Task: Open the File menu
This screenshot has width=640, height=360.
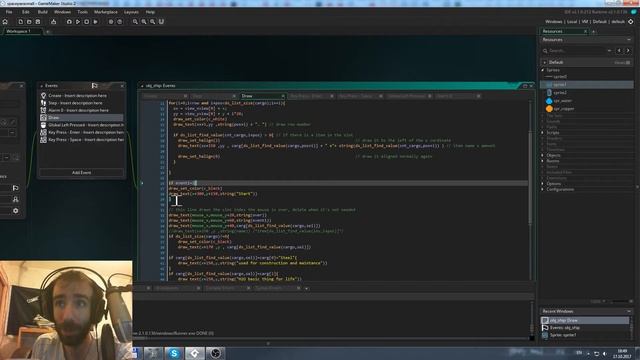Action: pyautogui.click(x=9, y=12)
